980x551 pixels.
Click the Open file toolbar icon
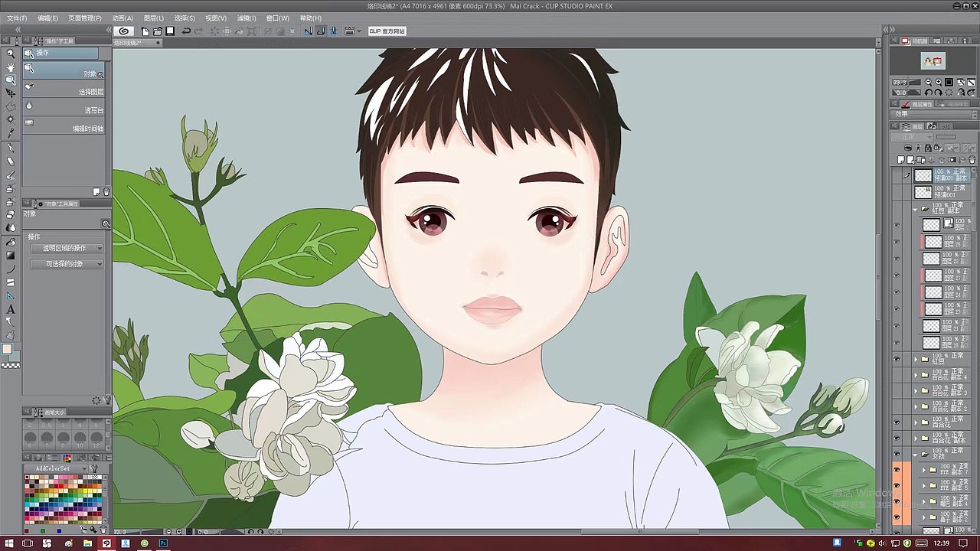(157, 31)
